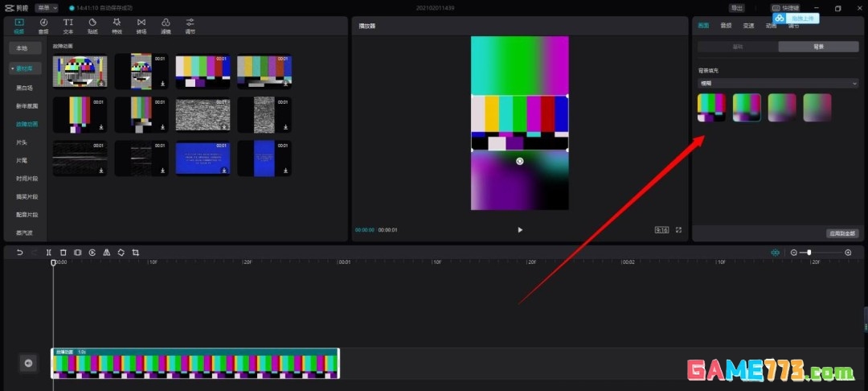Image resolution: width=868 pixels, height=391 pixels.
Task: Click the mirror flip icon in timeline toolbar
Action: (x=107, y=253)
